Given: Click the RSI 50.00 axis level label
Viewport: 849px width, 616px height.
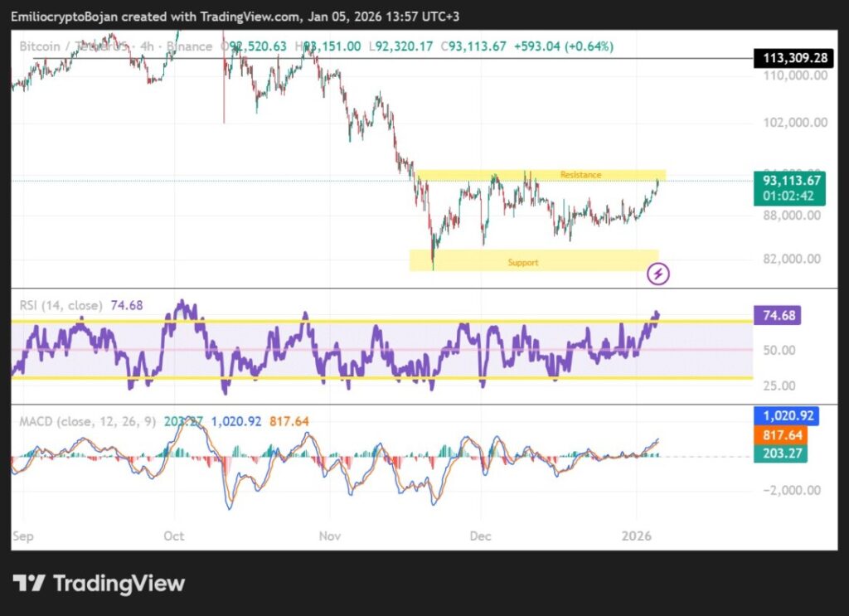Looking at the screenshot, I should pos(779,350).
